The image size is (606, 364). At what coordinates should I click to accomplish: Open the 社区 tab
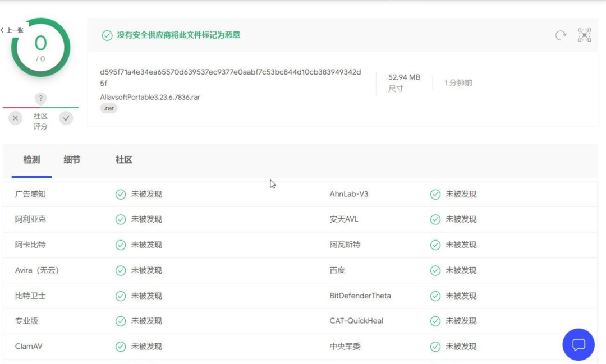pyautogui.click(x=123, y=160)
